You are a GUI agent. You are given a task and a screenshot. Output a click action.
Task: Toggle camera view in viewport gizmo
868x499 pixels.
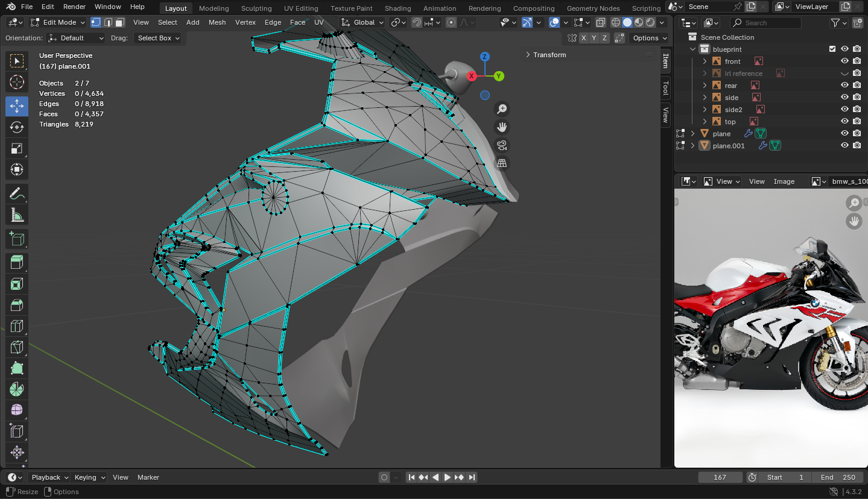501,145
